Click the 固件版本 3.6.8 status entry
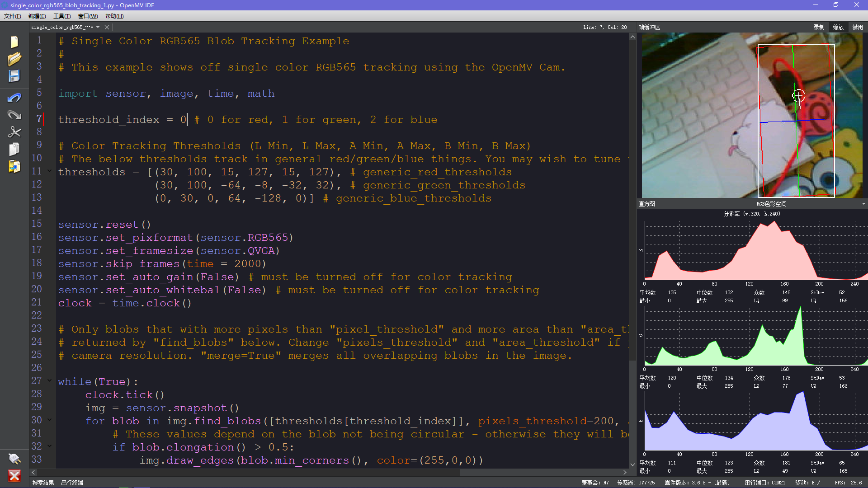Viewport: 868px width, 488px height. pos(697,483)
